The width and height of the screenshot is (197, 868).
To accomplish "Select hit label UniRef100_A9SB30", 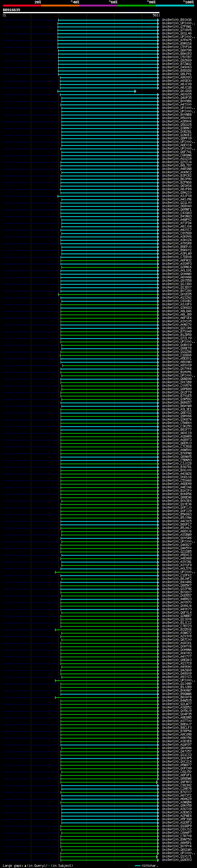I will pyautogui.click(x=177, y=81).
